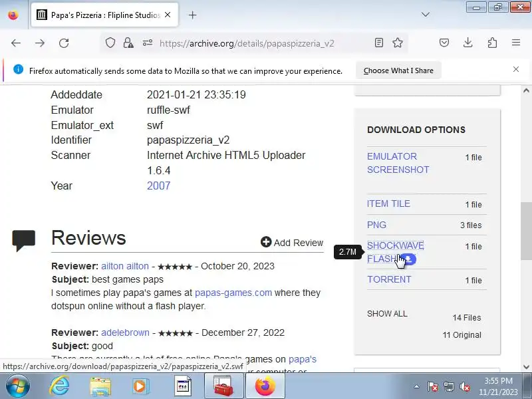Open the volume tray icon

464,386
